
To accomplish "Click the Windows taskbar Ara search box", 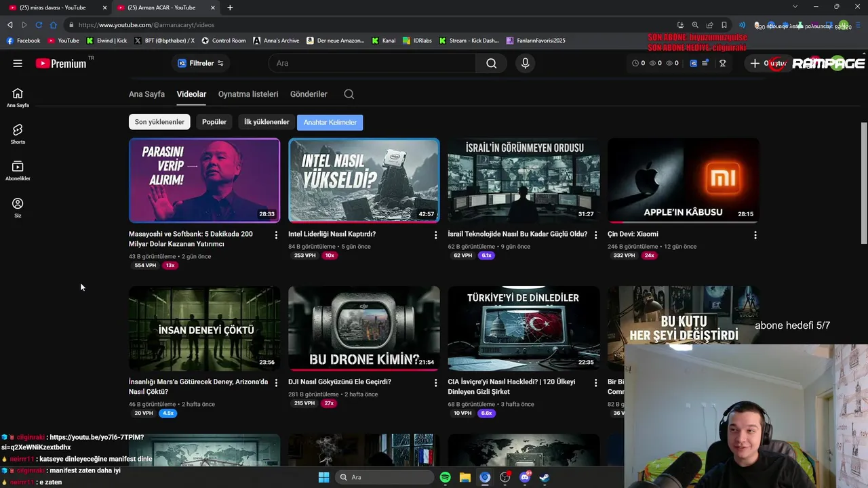I will point(384,477).
